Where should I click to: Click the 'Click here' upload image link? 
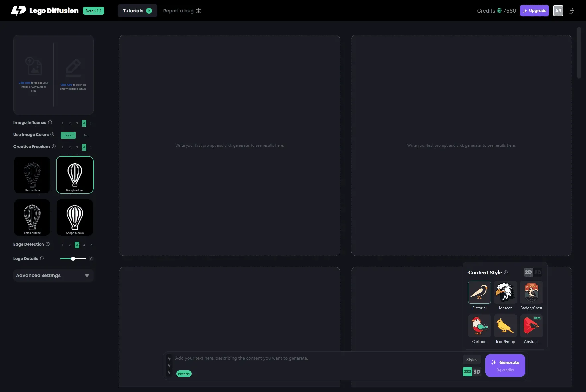click(24, 83)
